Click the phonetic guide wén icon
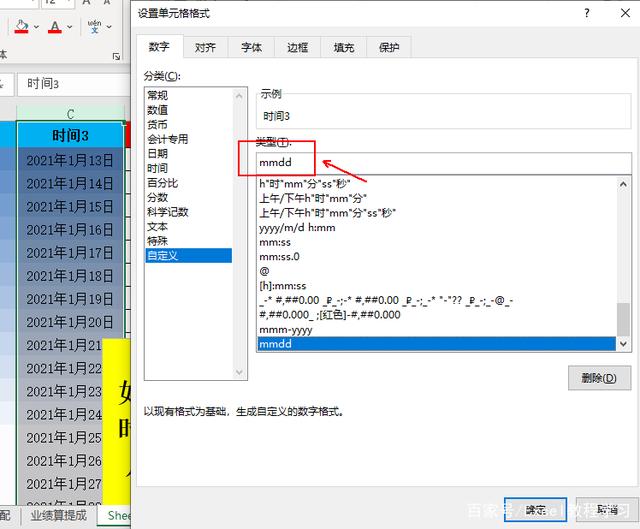The height and width of the screenshot is (529, 640). pyautogui.click(x=95, y=27)
